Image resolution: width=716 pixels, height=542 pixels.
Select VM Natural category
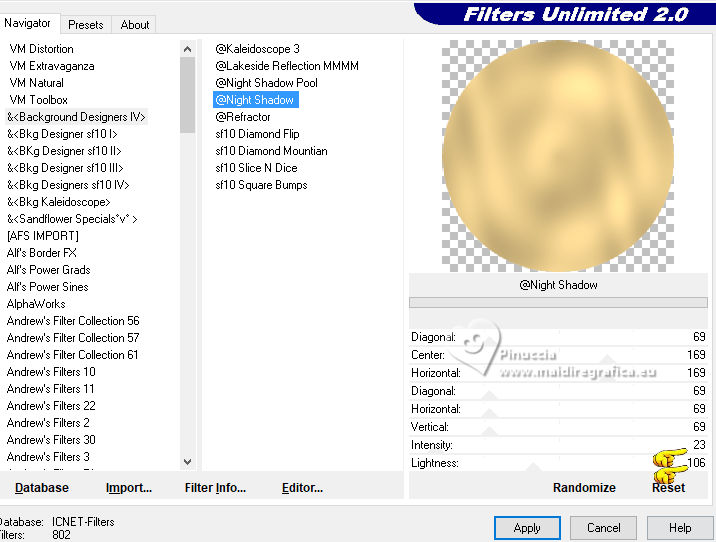pyautogui.click(x=37, y=83)
